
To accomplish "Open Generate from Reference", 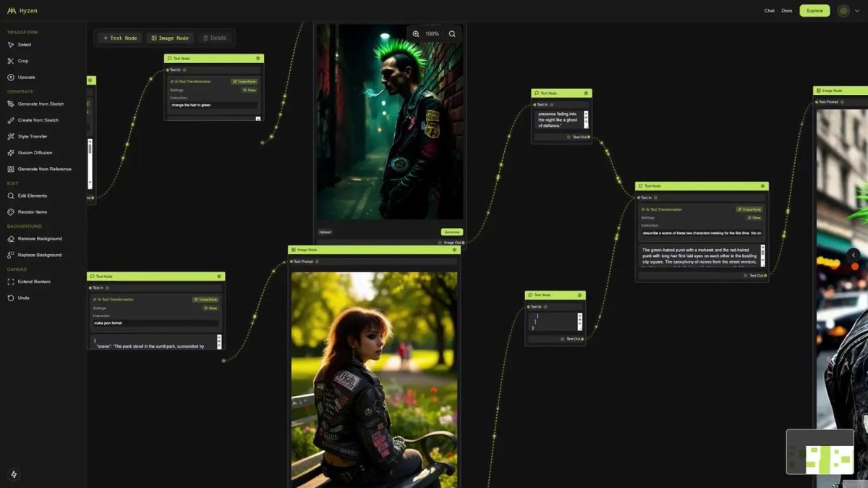I will pyautogui.click(x=39, y=169).
